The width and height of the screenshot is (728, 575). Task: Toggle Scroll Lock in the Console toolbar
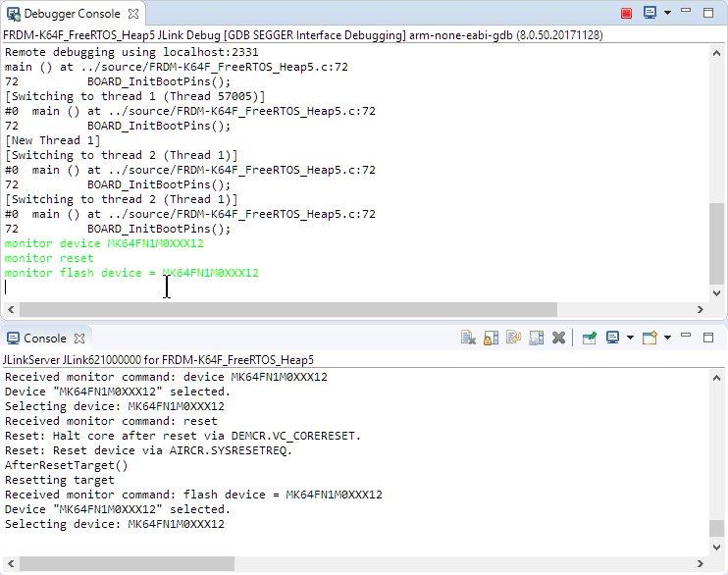(492, 338)
